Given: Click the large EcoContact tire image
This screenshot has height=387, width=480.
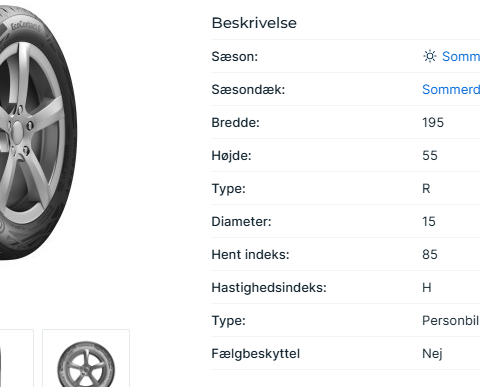Looking at the screenshot, I should pos(38,132).
